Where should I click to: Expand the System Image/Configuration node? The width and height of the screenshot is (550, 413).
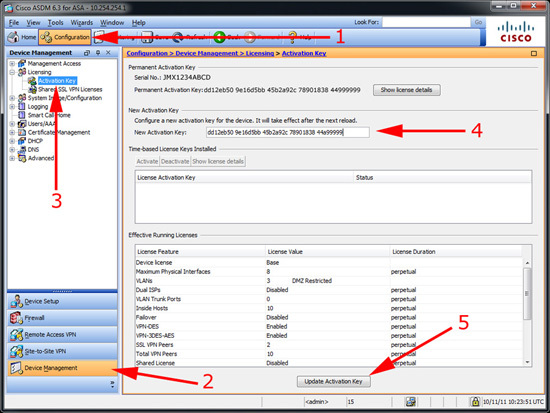point(12,98)
